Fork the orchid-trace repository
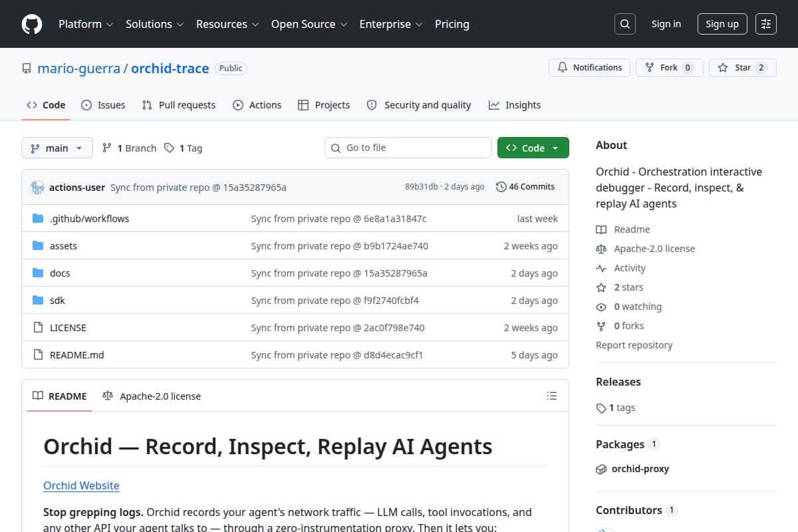The width and height of the screenshot is (798, 532). click(670, 68)
